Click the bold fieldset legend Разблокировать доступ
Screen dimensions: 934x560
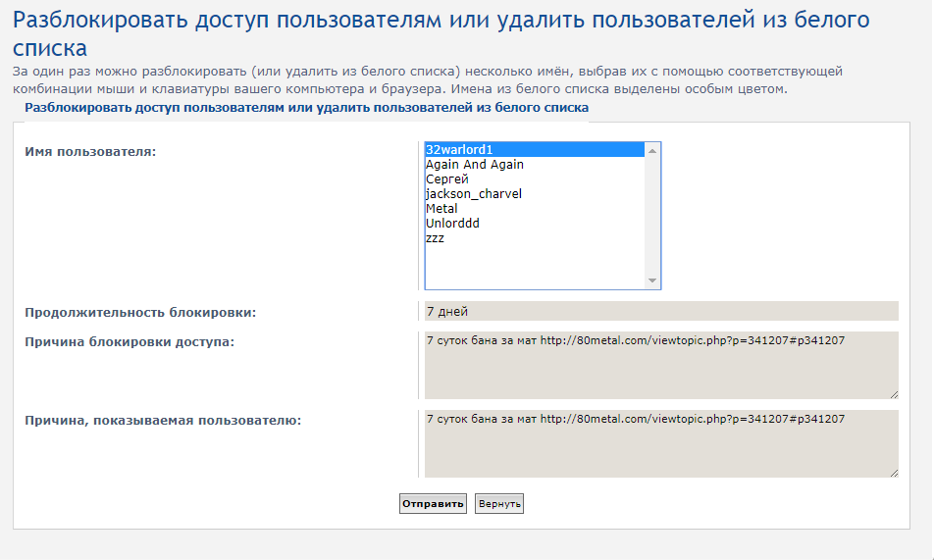[306, 108]
